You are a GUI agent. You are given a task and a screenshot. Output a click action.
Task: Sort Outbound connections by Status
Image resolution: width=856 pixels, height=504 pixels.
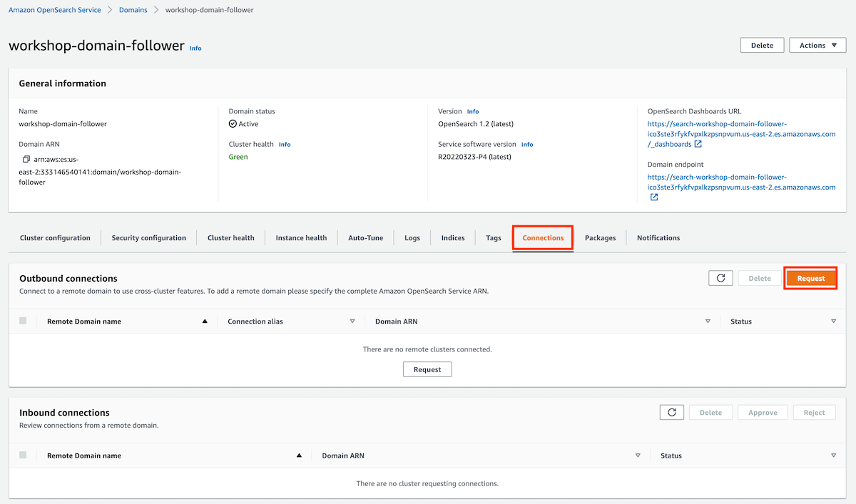coord(833,322)
